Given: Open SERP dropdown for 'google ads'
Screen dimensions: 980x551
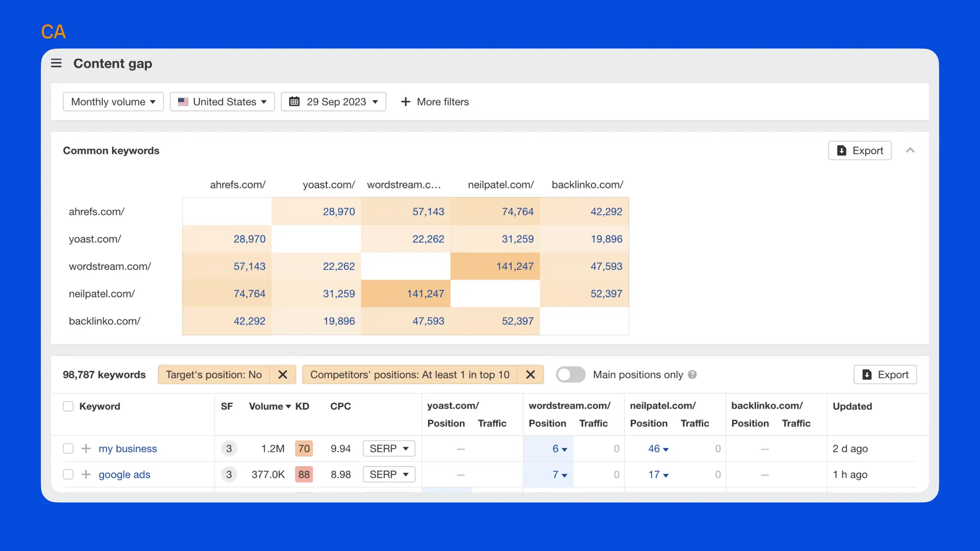Looking at the screenshot, I should (389, 474).
